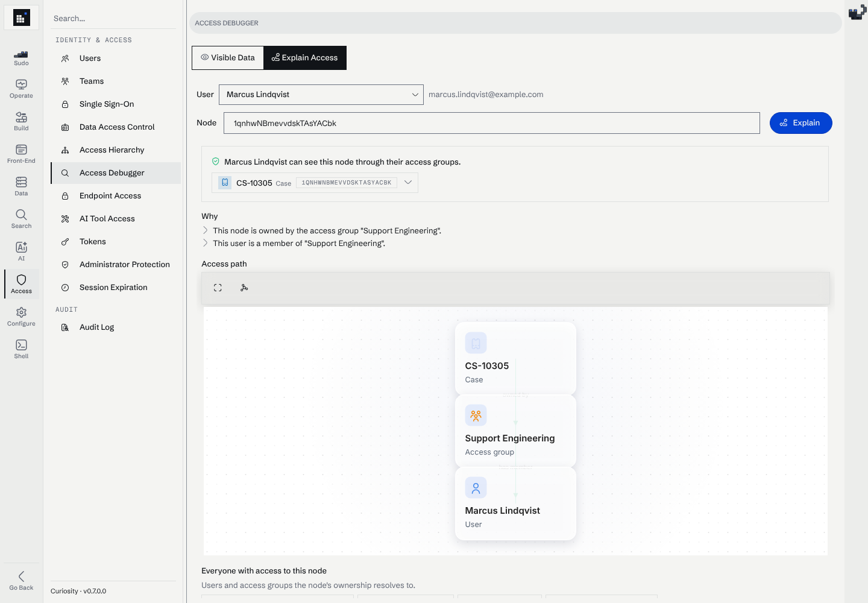868x603 pixels.
Task: Click the sidebar Search field
Action: pyautogui.click(x=113, y=19)
